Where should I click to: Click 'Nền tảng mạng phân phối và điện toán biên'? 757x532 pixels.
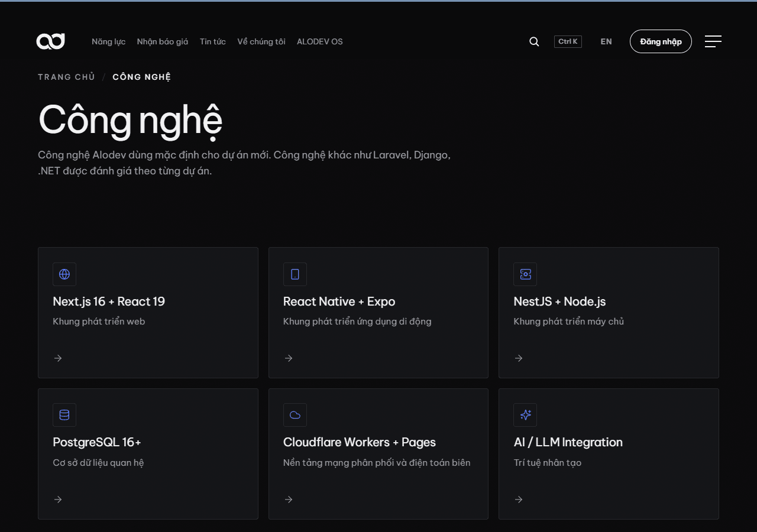(x=377, y=462)
